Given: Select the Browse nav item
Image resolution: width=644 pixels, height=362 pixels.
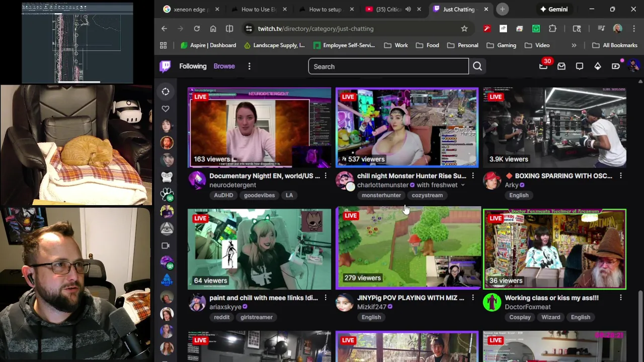Looking at the screenshot, I should [x=224, y=66].
